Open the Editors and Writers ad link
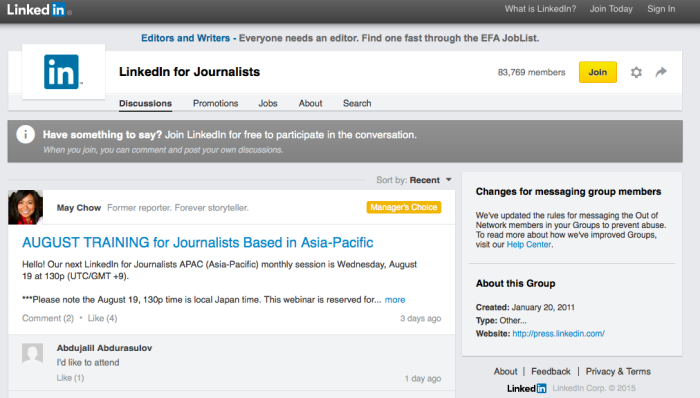The width and height of the screenshot is (700, 398). coord(185,38)
